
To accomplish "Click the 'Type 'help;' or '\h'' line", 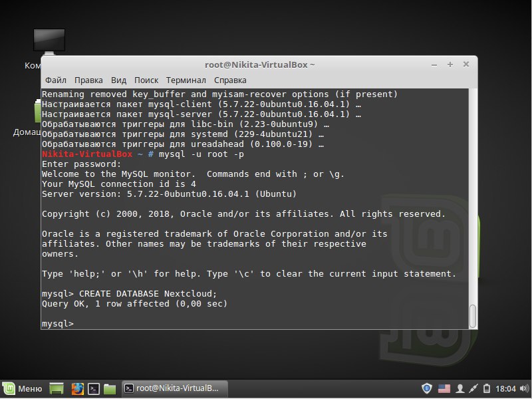I will pyautogui.click(x=249, y=274).
